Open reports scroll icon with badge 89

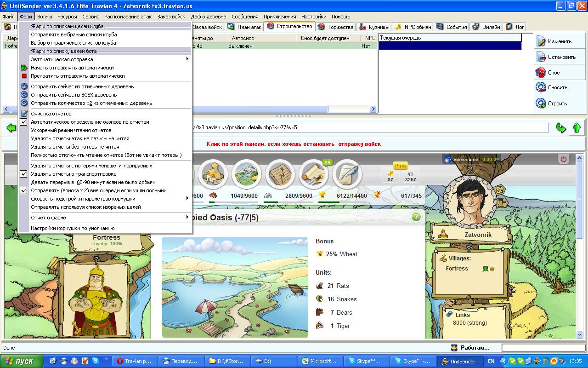tap(314, 174)
